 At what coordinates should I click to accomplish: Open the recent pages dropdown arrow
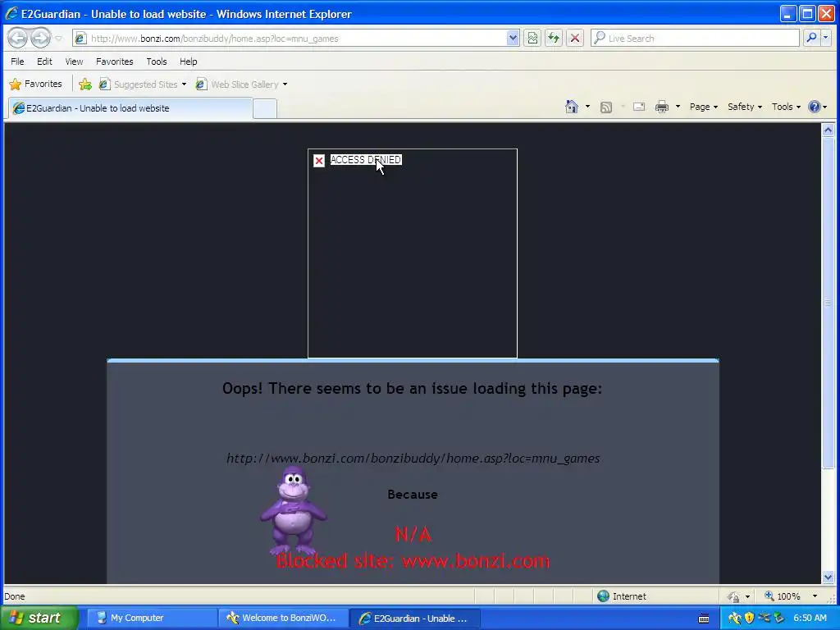point(58,39)
